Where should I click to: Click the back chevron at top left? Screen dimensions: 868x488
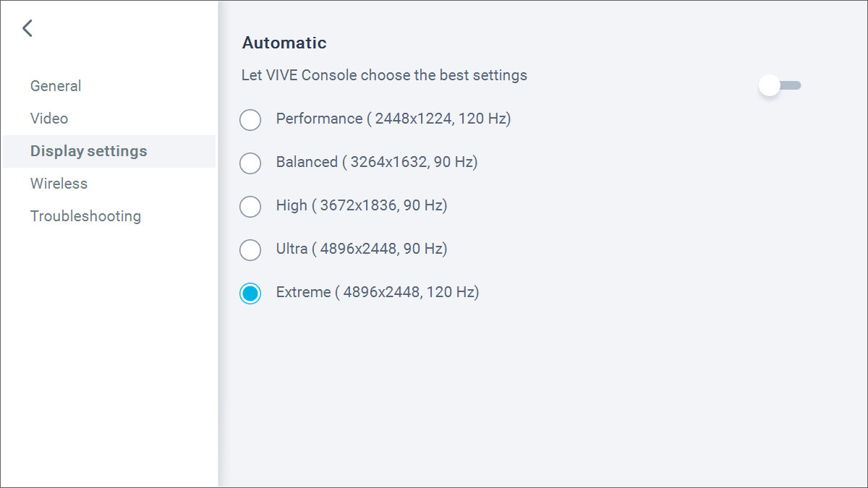(x=27, y=27)
